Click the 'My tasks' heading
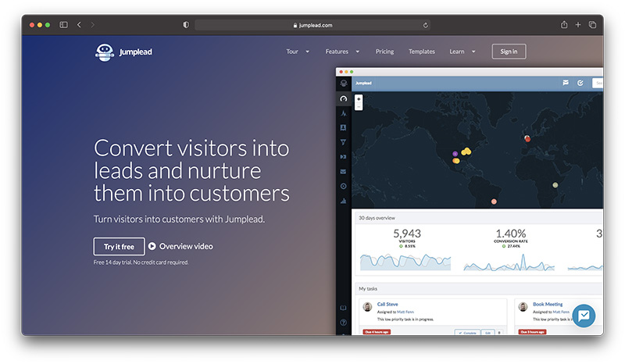The height and width of the screenshot is (364, 625). click(368, 289)
